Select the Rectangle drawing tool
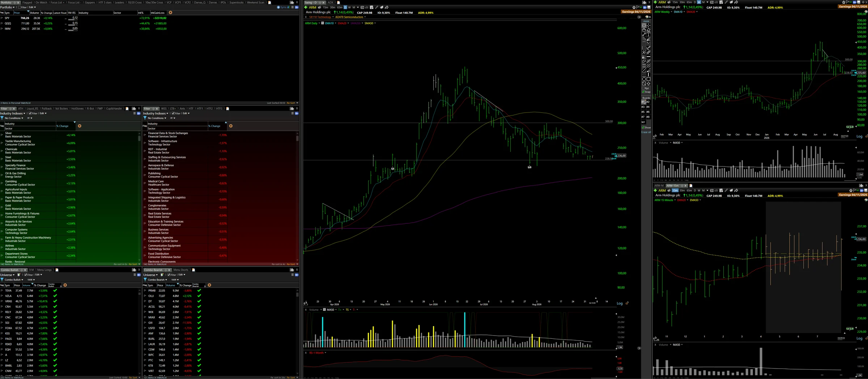 (648, 79)
